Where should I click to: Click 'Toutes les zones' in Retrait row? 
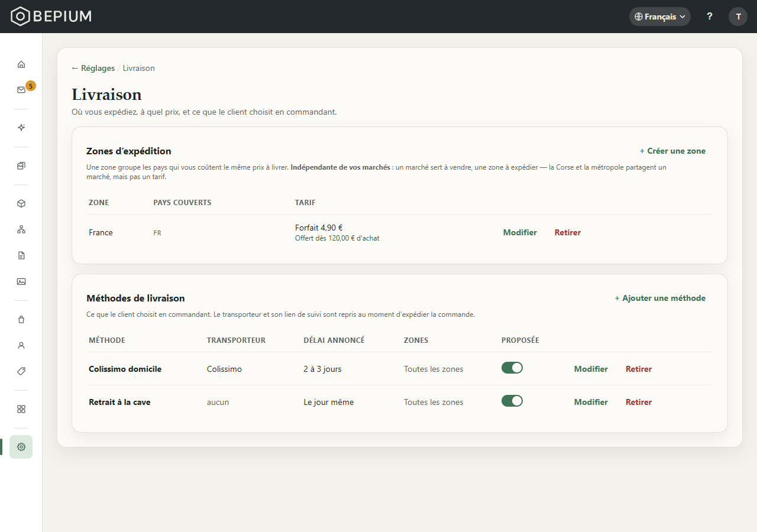[x=434, y=402]
